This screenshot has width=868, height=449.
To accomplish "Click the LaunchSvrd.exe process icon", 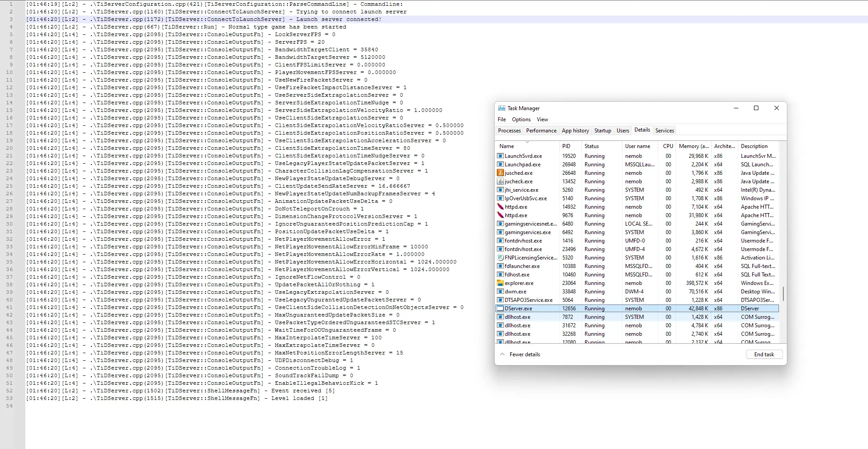I will tap(500, 156).
